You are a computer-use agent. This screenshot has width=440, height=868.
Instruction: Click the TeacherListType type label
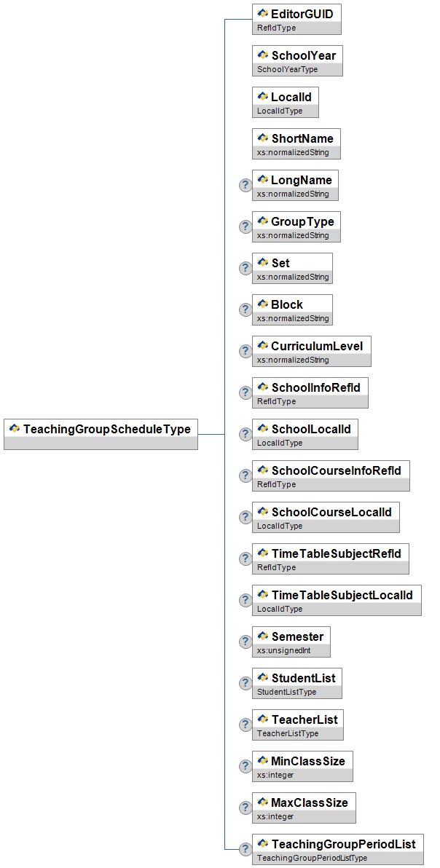[287, 733]
